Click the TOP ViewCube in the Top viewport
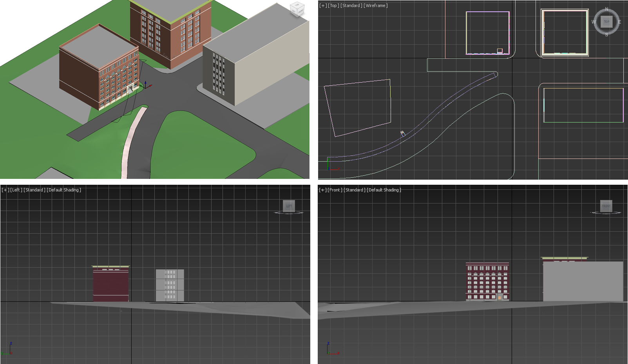The width and height of the screenshot is (628, 364). [607, 22]
